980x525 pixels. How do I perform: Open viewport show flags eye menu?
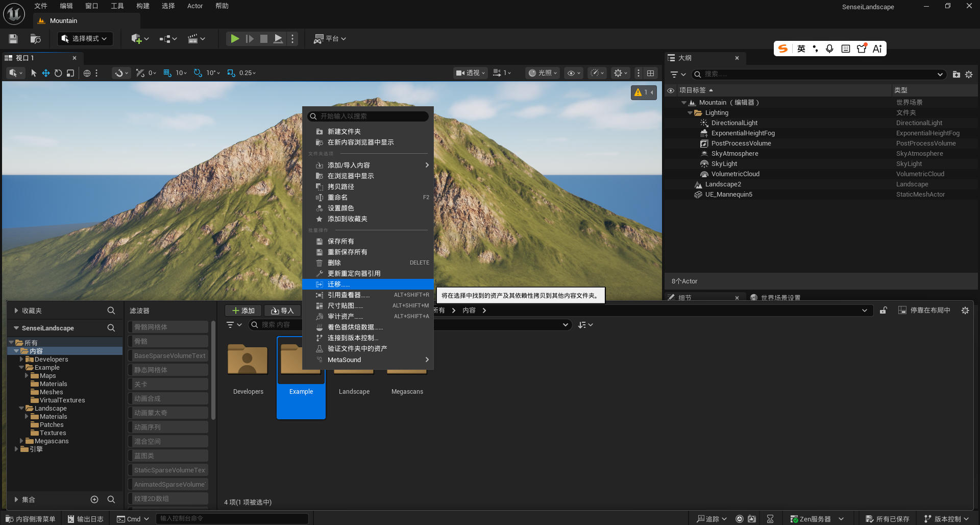(574, 73)
